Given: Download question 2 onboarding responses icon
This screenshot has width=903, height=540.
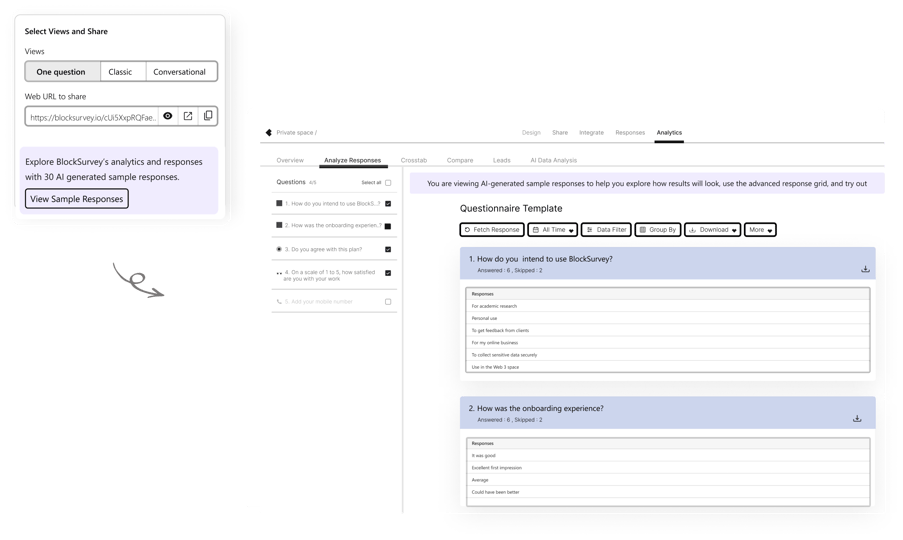Looking at the screenshot, I should (x=857, y=419).
